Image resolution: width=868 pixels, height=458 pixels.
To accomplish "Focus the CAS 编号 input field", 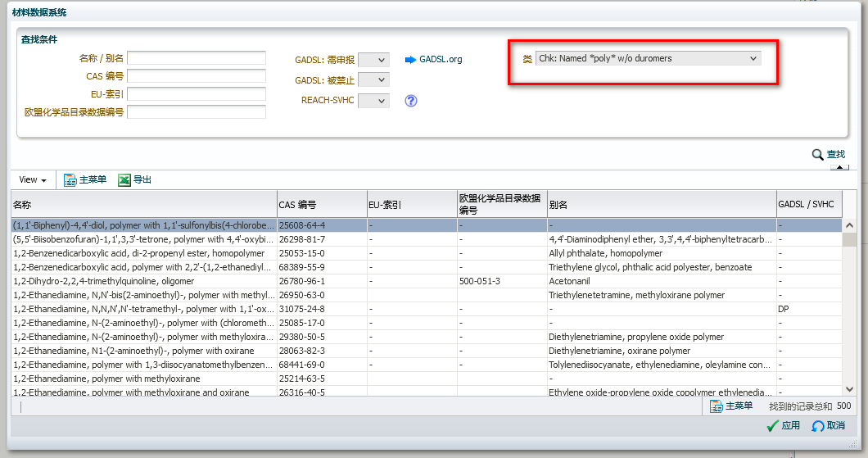I will [197, 76].
